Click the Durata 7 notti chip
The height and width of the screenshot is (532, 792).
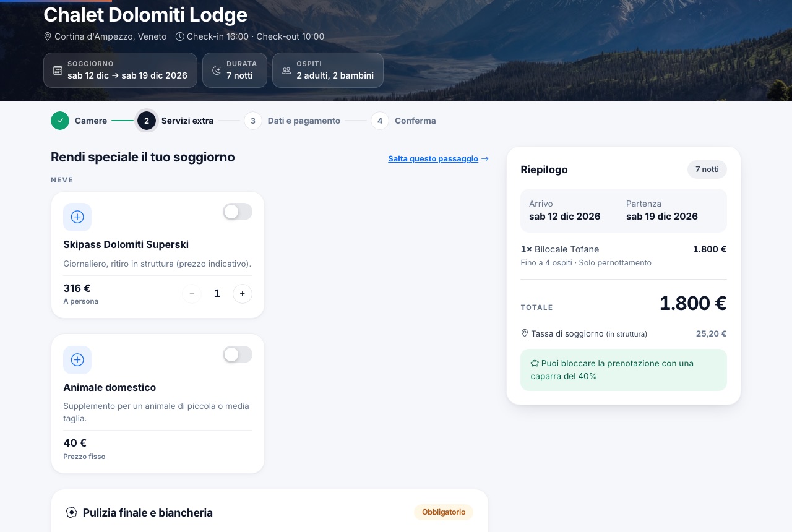[235, 71]
